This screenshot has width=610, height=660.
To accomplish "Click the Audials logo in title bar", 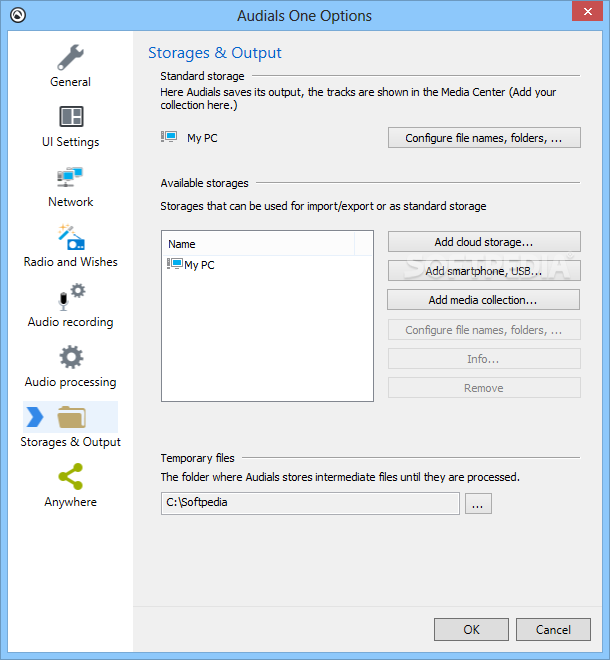I will 18,16.
